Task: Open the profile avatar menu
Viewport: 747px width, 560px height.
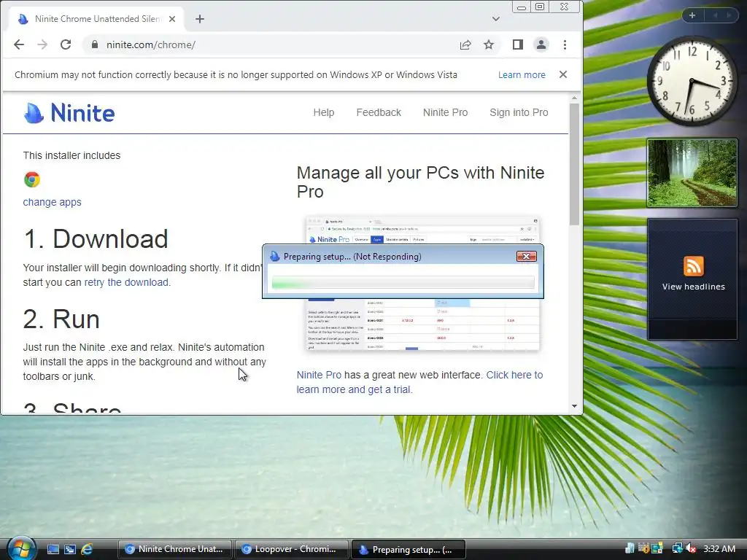Action: [541, 44]
